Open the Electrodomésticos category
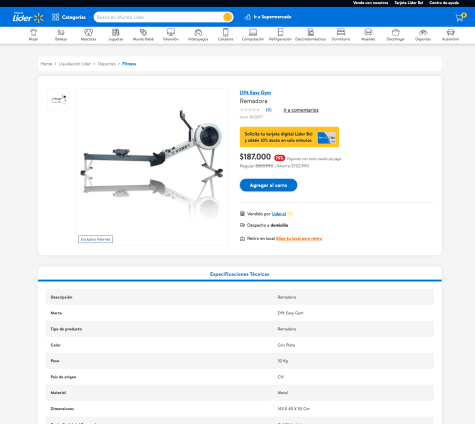The width and height of the screenshot is (475, 424). pyautogui.click(x=311, y=35)
